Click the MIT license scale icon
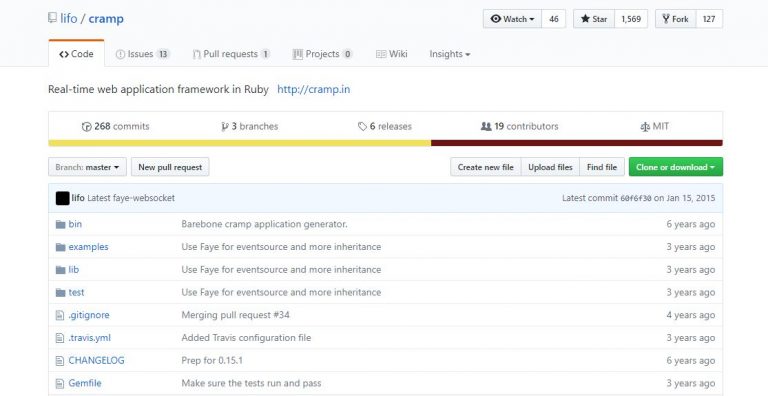Viewport: 768px width, 396px height. point(645,127)
